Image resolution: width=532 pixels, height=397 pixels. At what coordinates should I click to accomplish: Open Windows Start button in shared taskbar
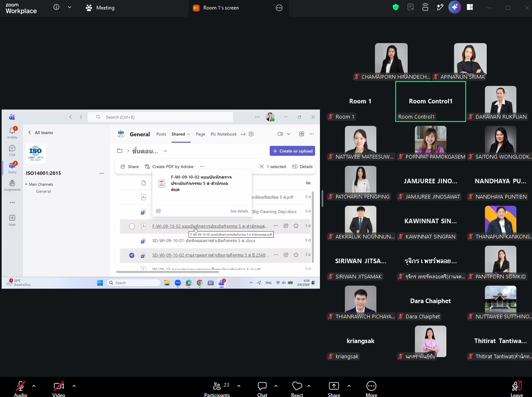100,283
